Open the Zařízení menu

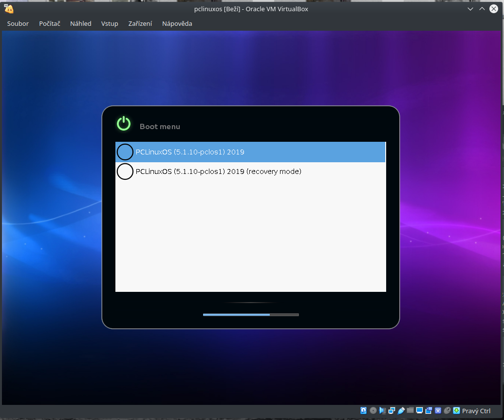point(140,23)
